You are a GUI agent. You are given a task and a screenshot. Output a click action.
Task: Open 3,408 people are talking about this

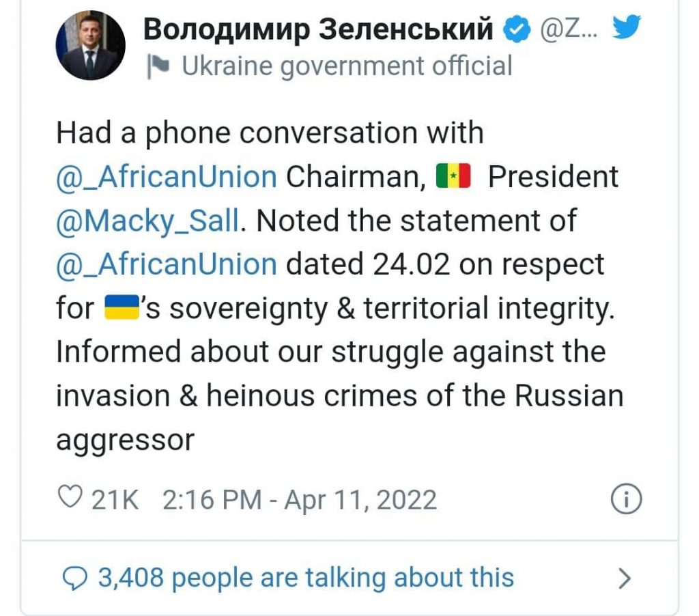[306, 578]
